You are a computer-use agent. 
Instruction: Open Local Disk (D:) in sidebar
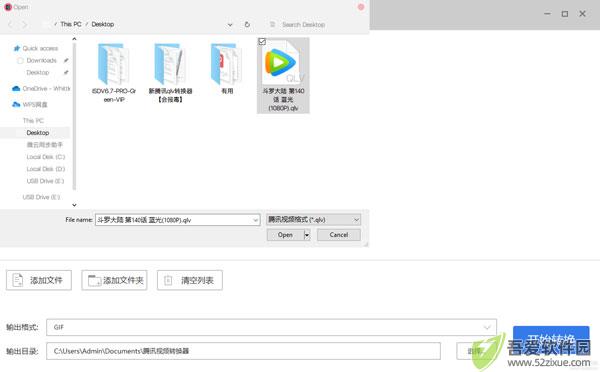(46, 169)
